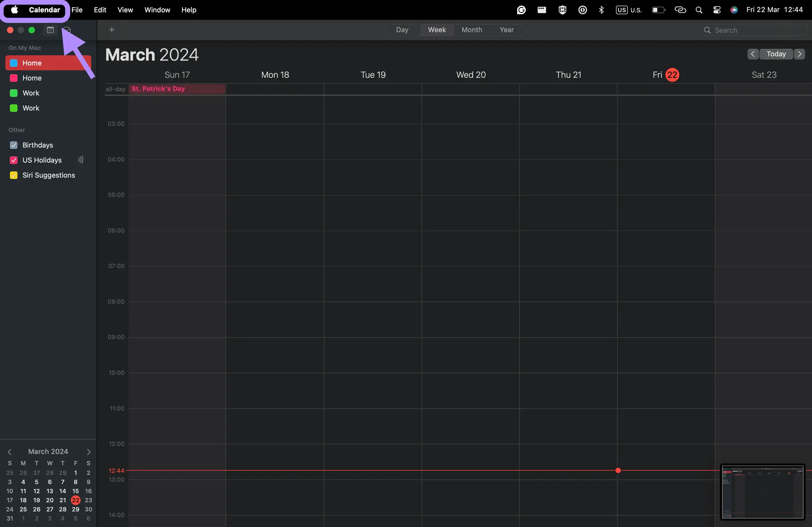812x527 pixels.
Task: Switch to Day view
Action: [402, 30]
